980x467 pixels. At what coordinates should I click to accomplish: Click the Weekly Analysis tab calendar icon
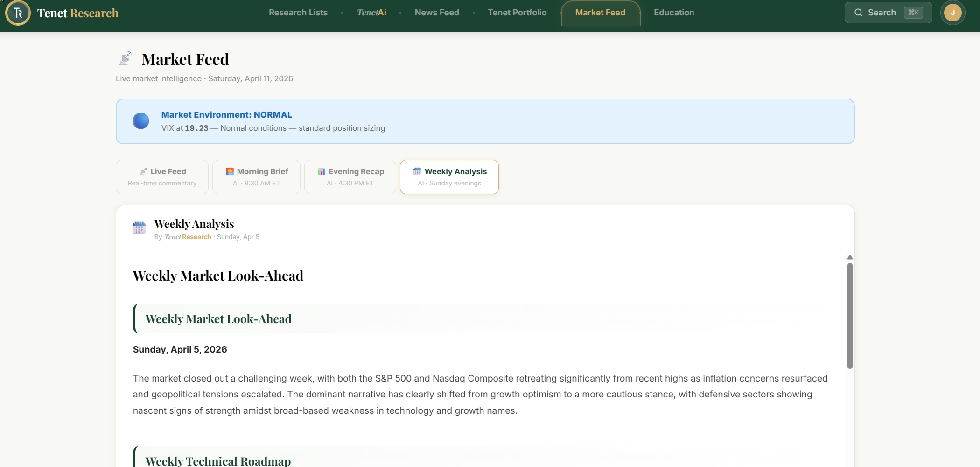(417, 171)
